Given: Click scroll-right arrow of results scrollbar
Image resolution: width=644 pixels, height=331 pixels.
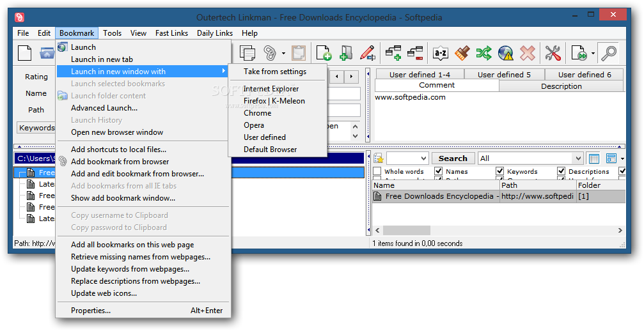Looking at the screenshot, I should [x=620, y=230].
